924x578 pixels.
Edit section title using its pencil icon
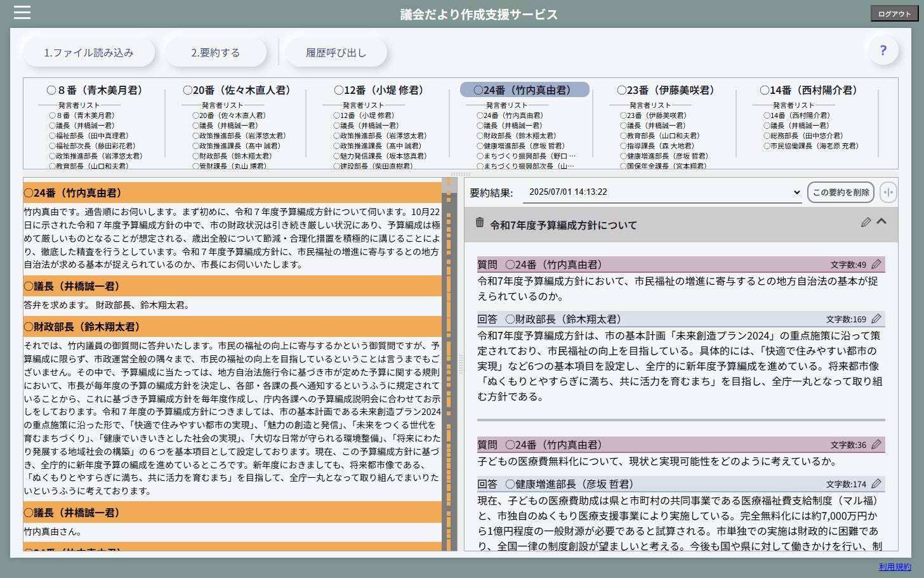(866, 222)
